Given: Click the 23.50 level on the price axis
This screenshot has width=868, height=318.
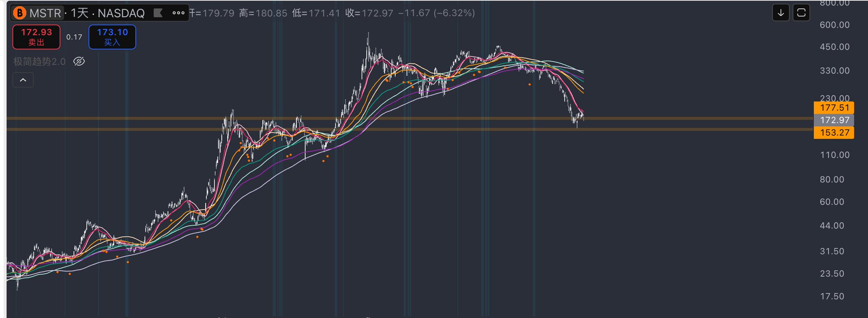Looking at the screenshot, I should [832, 273].
